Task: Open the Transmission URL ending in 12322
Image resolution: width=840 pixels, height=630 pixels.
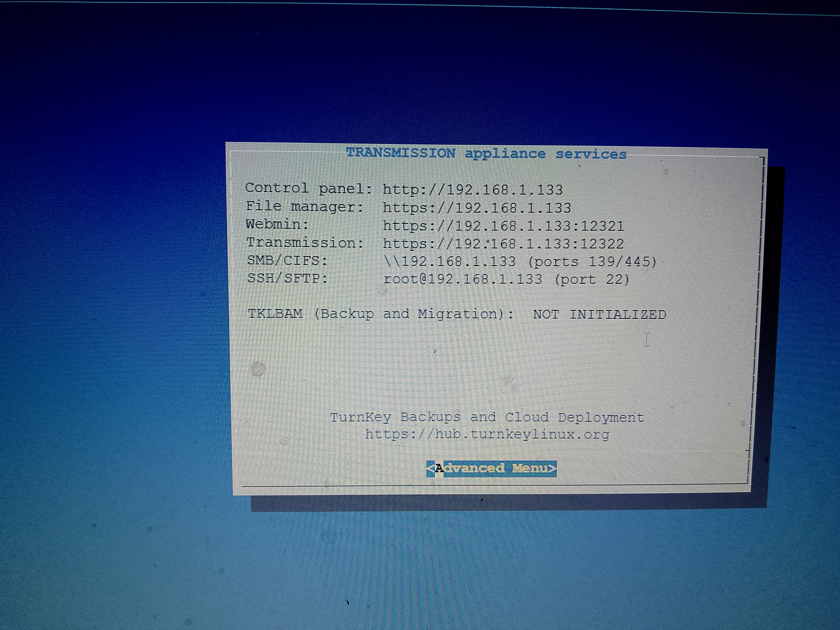Action: pyautogui.click(x=503, y=243)
